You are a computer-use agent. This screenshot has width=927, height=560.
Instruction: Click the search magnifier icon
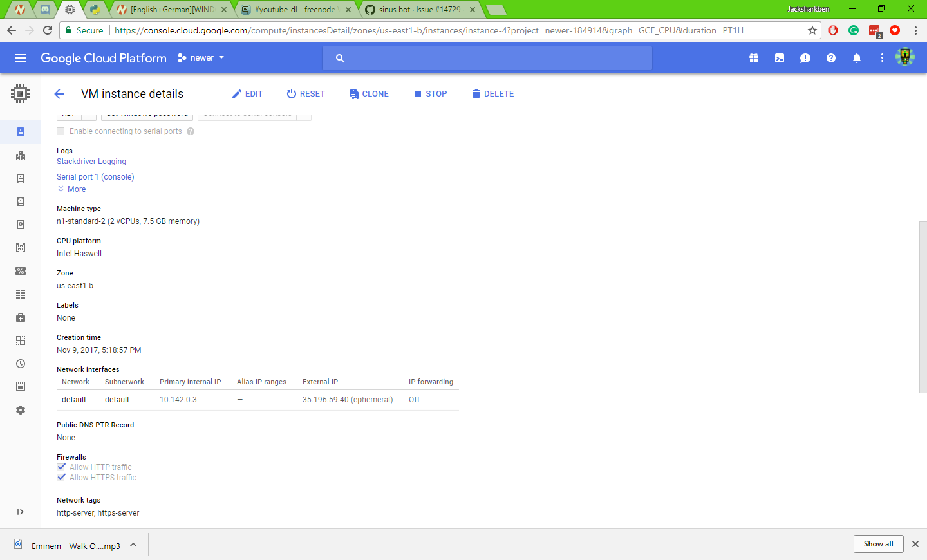[x=341, y=58]
